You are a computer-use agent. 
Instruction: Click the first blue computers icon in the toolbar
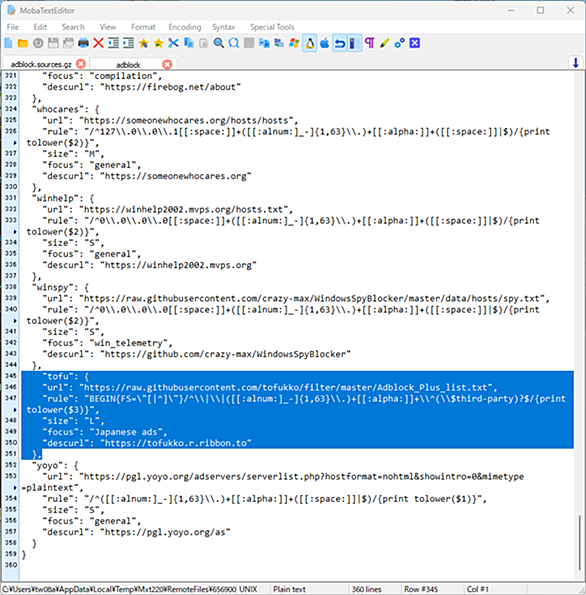click(264, 43)
